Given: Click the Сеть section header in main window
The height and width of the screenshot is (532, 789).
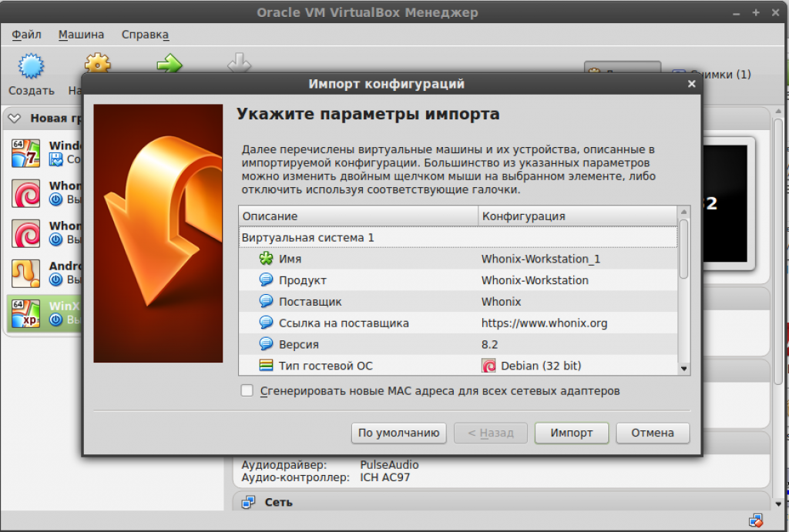Looking at the screenshot, I should tap(501, 502).
